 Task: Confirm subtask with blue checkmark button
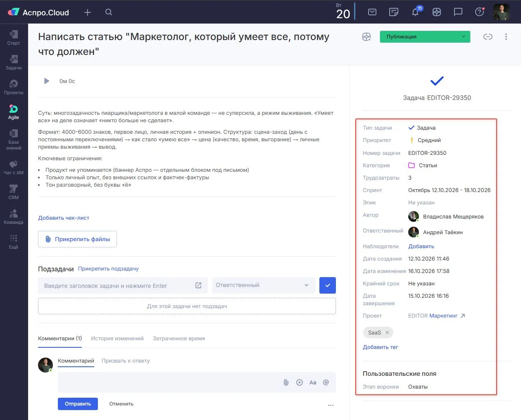point(328,285)
